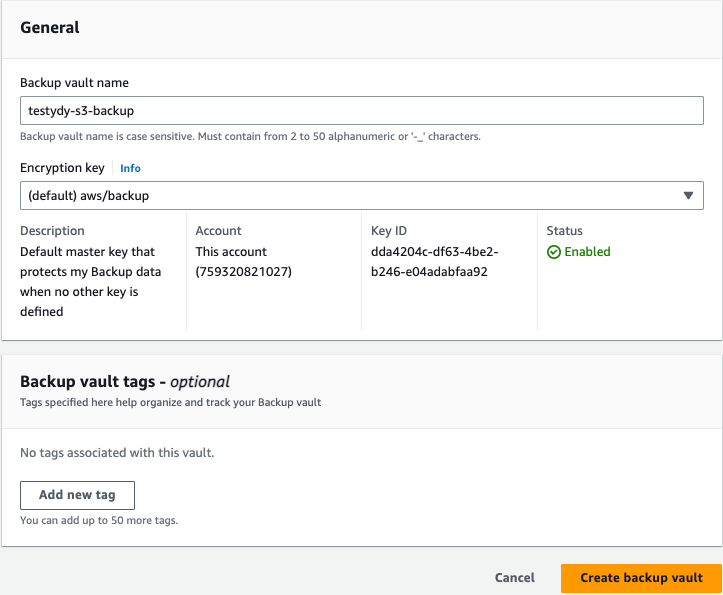Click the General section heading
Screen dimensions: 723x595
point(50,28)
